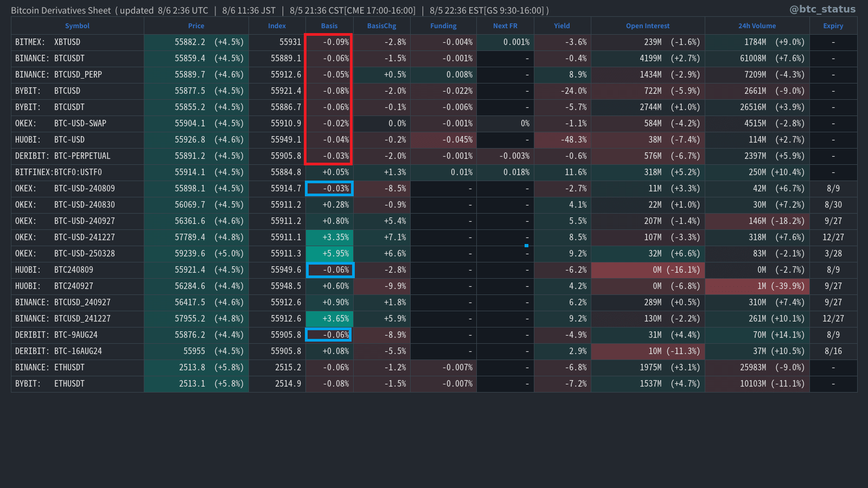Click the +5.95% basis cell
Screen dimensions: 868x488
(330, 254)
